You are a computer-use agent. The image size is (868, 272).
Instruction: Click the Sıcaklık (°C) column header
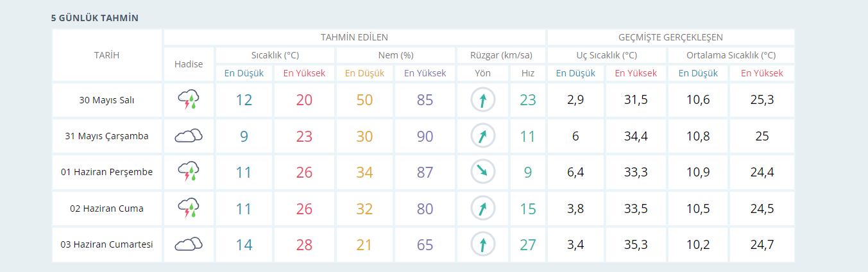275,55
